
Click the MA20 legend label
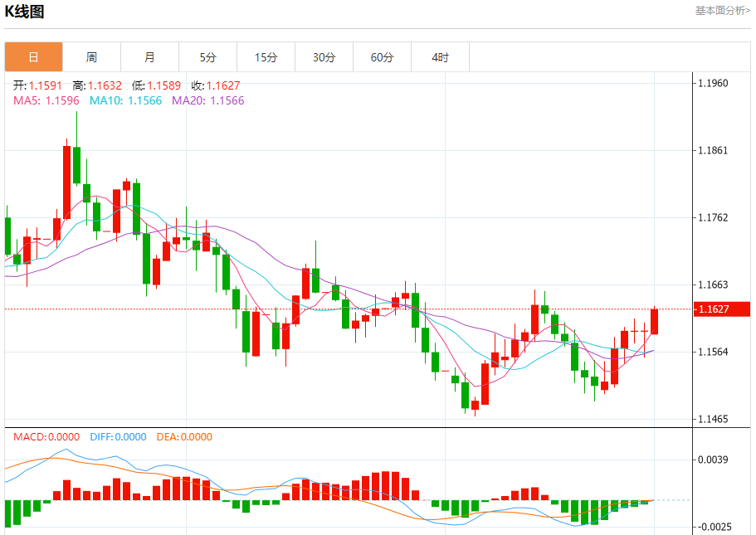207,100
